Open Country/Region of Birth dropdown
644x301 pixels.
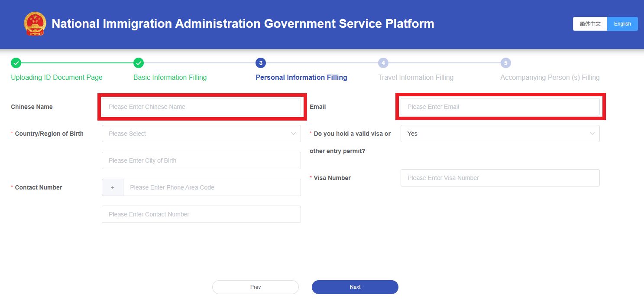201,134
